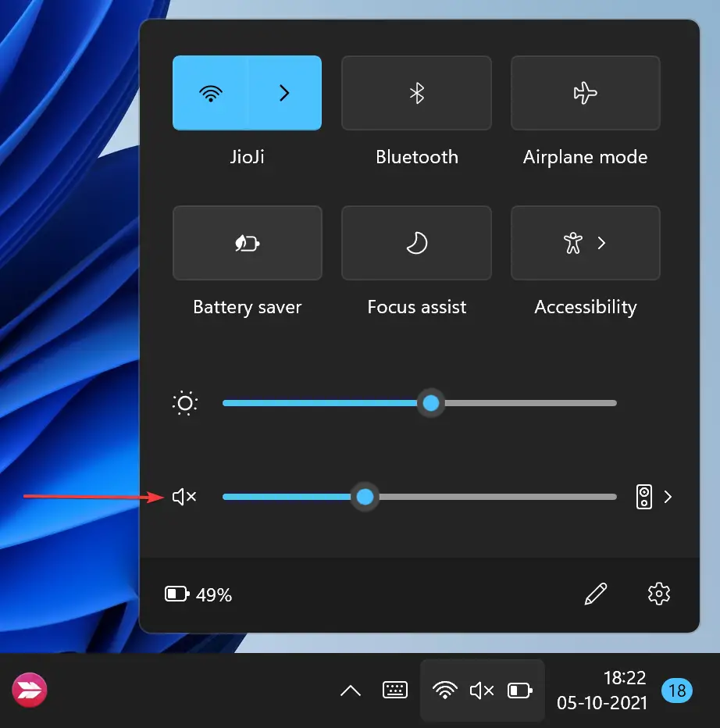Click the Battery saver label text

click(x=248, y=307)
